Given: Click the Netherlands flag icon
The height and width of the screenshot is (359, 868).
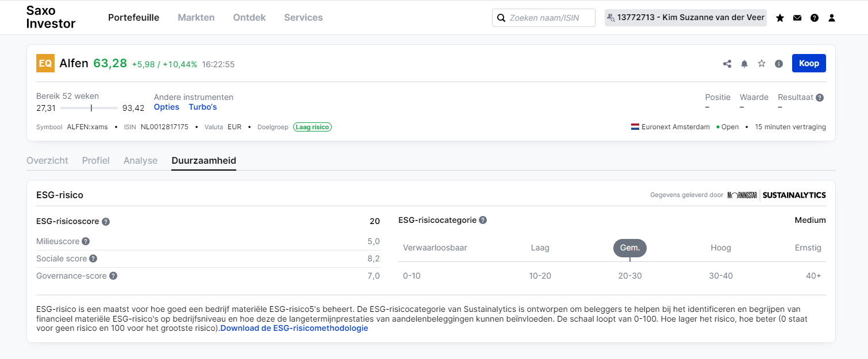Looking at the screenshot, I should click(x=635, y=127).
